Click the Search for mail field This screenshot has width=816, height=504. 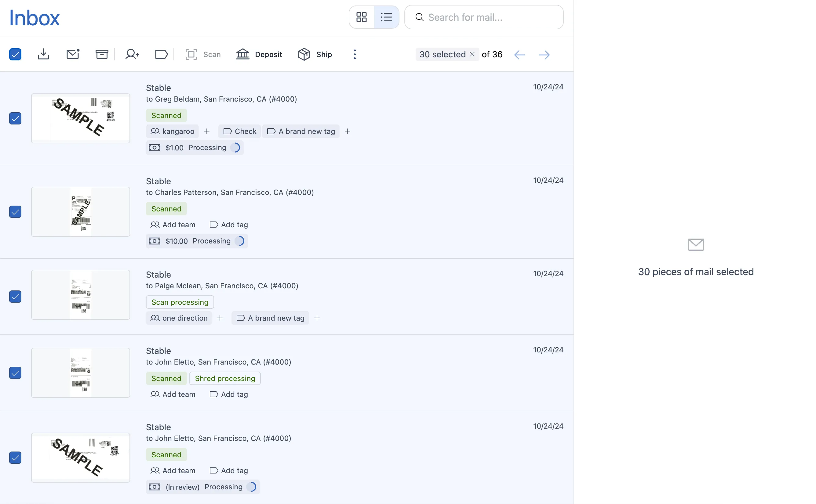[x=484, y=17]
